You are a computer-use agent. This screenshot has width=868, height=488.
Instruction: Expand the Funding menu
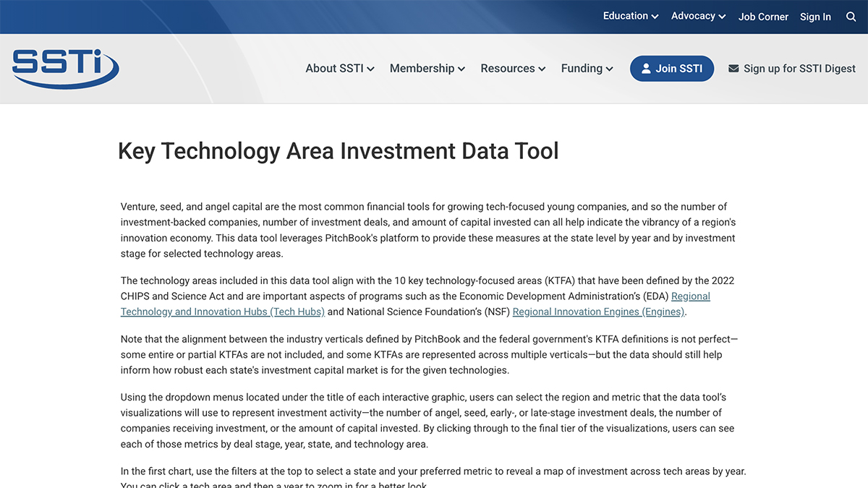coord(587,69)
